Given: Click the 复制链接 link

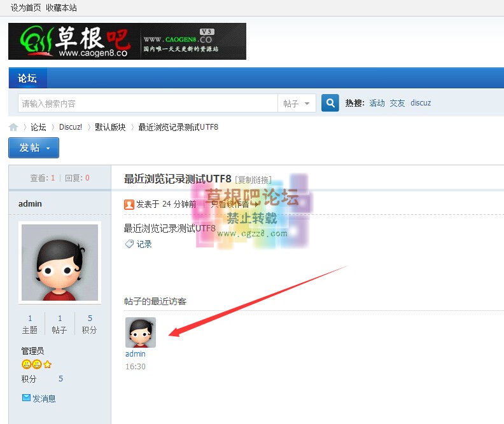Looking at the screenshot, I should pyautogui.click(x=253, y=180).
